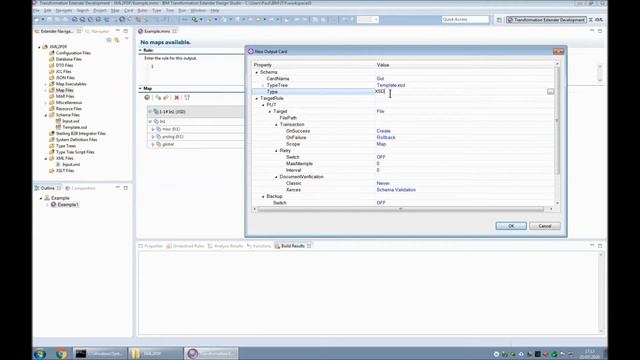This screenshot has height=360, width=640.
Task: Open the Map menu
Action: [x=115, y=11]
